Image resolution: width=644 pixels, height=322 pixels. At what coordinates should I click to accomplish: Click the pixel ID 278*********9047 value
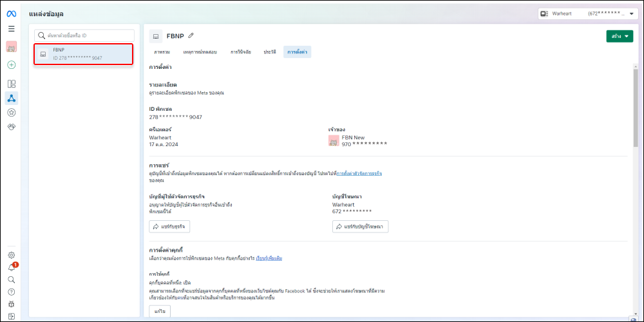pos(175,117)
